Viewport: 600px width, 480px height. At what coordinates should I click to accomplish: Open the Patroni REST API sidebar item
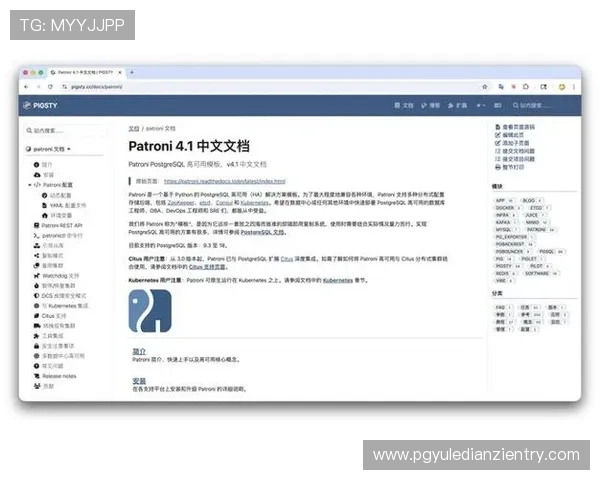point(58,225)
